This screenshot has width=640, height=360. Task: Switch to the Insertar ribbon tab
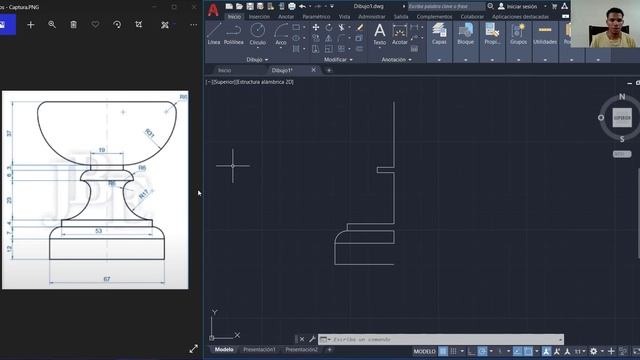pos(259,17)
